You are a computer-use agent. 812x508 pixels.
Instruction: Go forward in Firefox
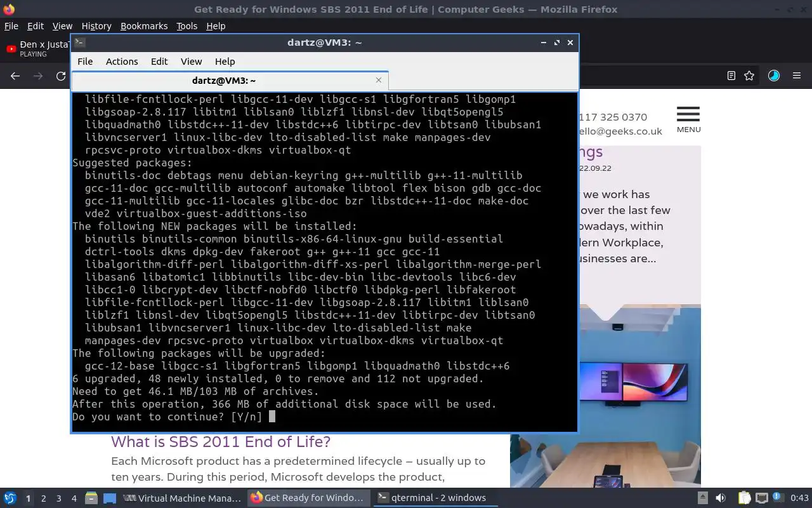(x=38, y=76)
